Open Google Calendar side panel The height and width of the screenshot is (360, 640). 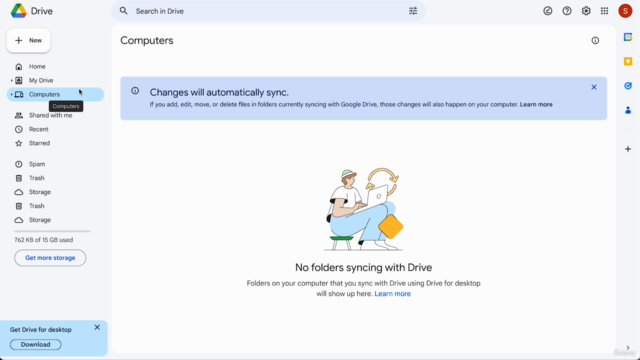[x=628, y=37]
